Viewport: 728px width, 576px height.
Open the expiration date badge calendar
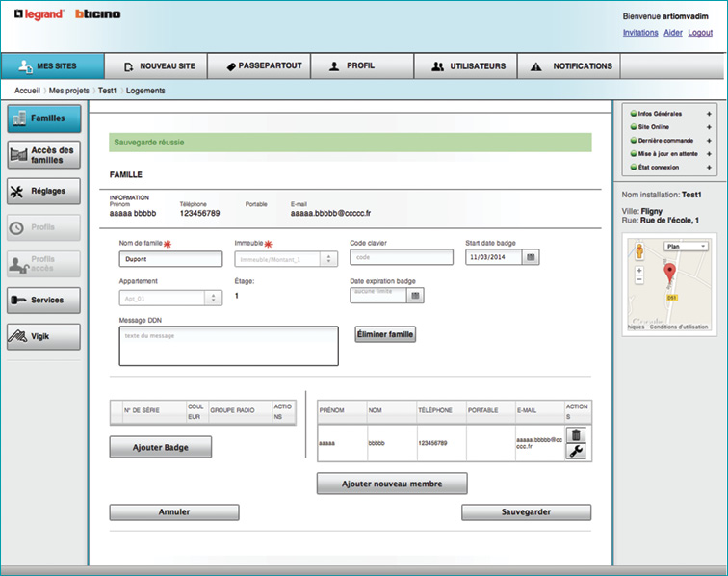(x=416, y=296)
